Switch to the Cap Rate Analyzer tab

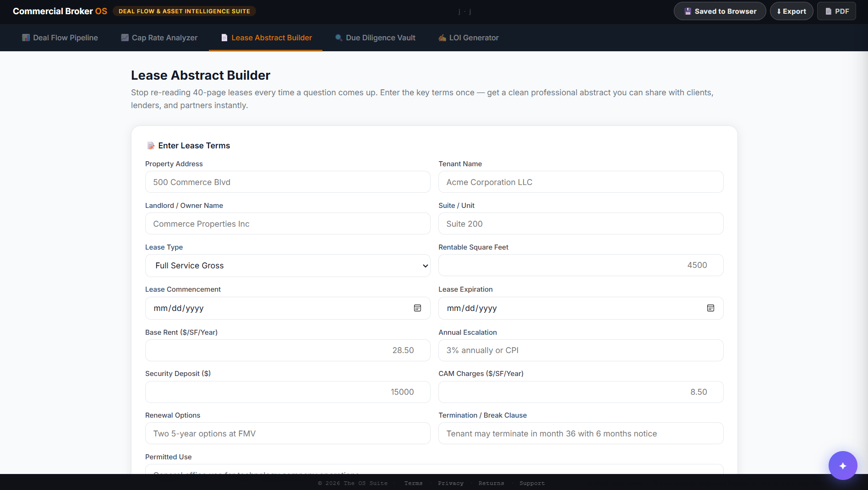point(159,38)
